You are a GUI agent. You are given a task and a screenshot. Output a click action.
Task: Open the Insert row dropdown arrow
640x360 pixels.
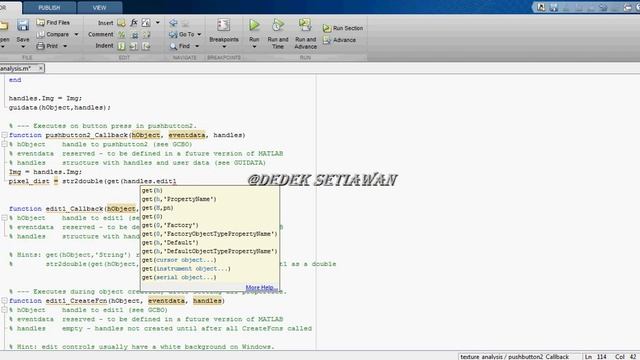(x=158, y=23)
